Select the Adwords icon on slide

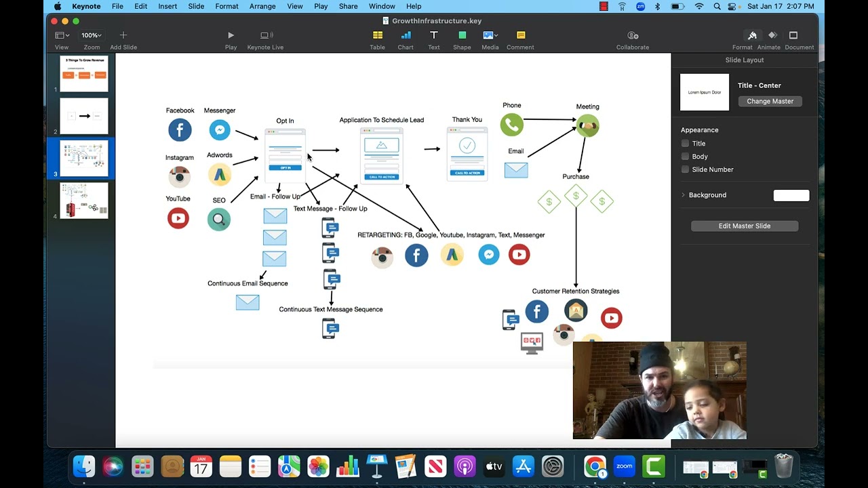tap(220, 175)
